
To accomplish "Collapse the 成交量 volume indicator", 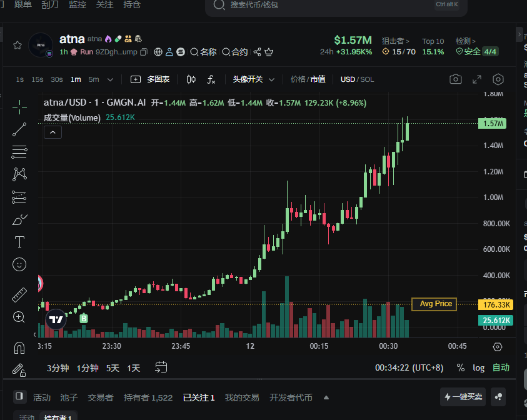I will [x=53, y=132].
